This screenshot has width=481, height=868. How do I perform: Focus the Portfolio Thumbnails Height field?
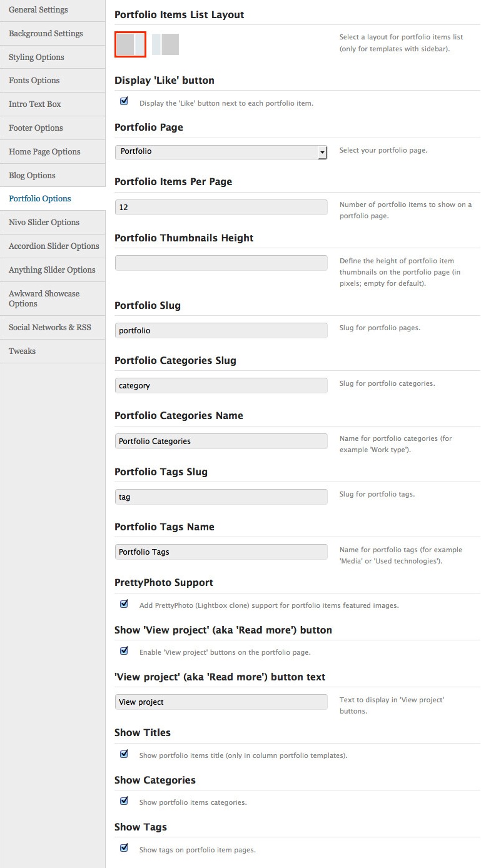click(221, 263)
